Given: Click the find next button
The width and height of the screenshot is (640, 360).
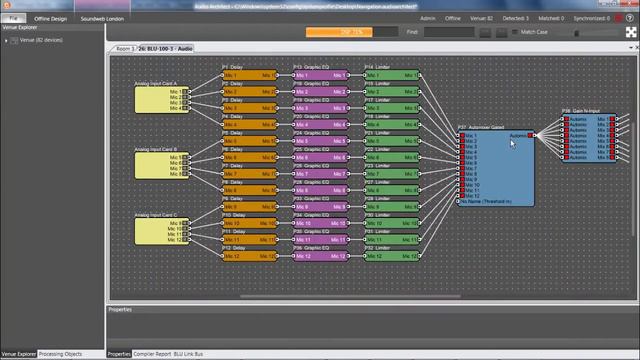Looking at the screenshot, I should tap(501, 33).
